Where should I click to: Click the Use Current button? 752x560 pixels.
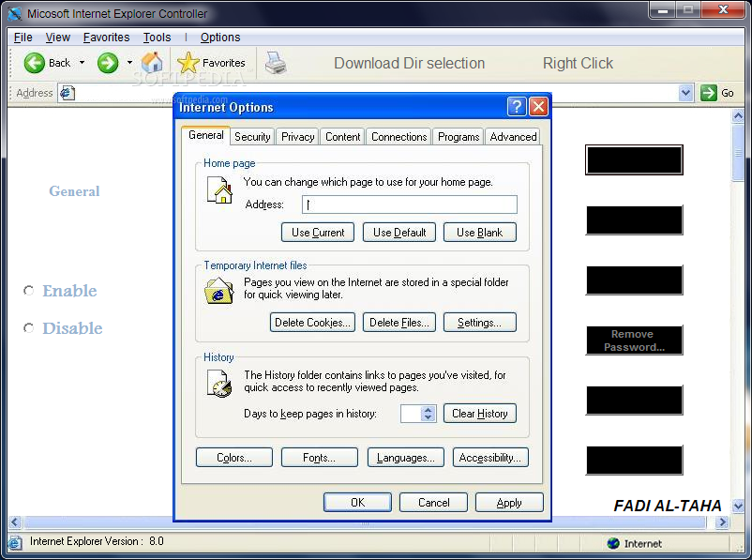tap(318, 233)
